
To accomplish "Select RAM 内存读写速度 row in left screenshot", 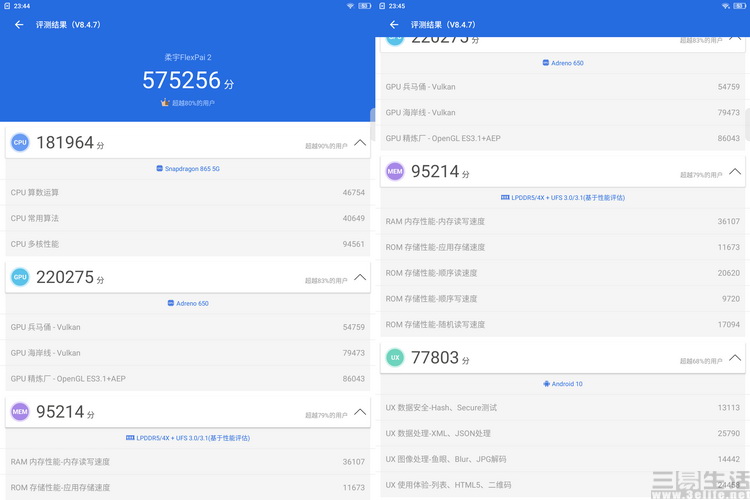I will point(188,462).
